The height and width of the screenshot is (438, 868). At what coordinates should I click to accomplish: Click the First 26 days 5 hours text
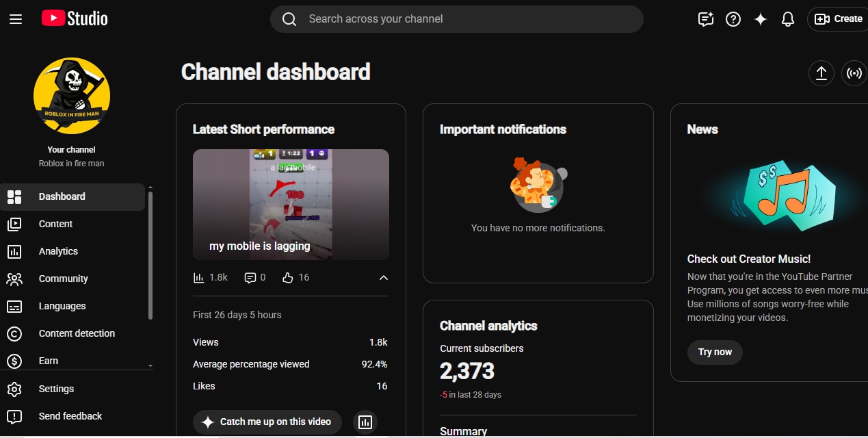pos(237,315)
